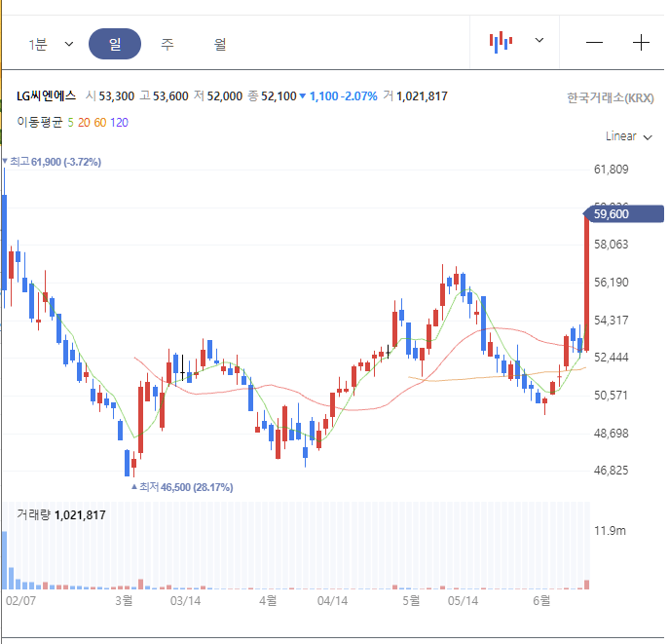Click the 6월 date axis label
Screen dimensions: 669x644
(541, 601)
